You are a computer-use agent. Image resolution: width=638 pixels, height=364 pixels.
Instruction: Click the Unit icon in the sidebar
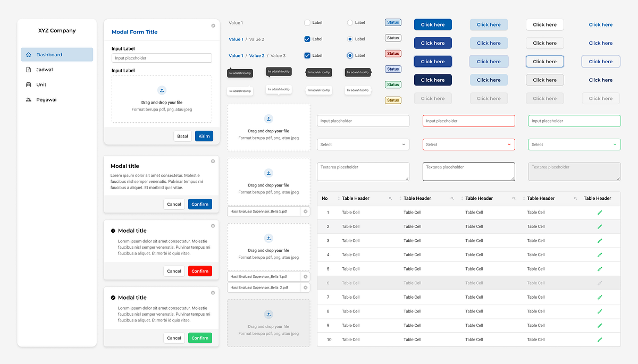(28, 84)
